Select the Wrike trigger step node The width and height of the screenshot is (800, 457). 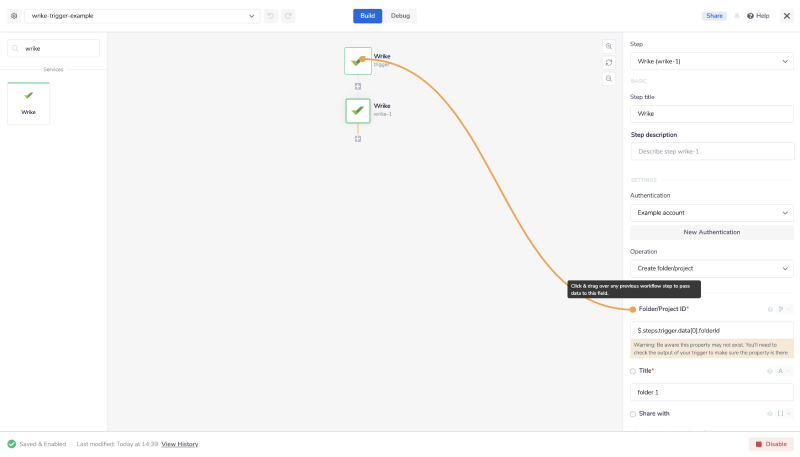coord(357,61)
